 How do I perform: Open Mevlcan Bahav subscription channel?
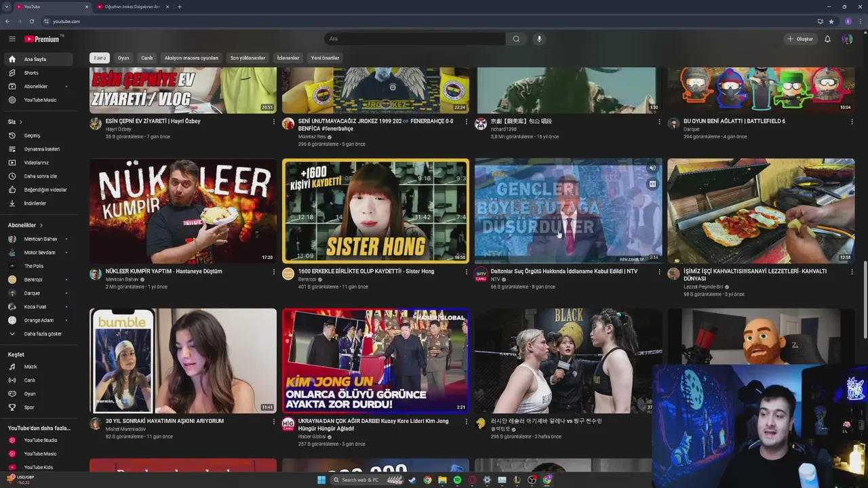39,239
